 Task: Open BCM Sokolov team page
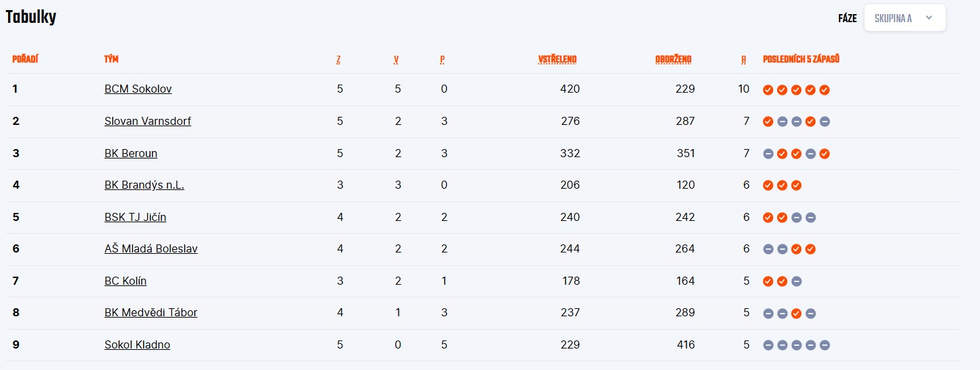pyautogui.click(x=138, y=89)
